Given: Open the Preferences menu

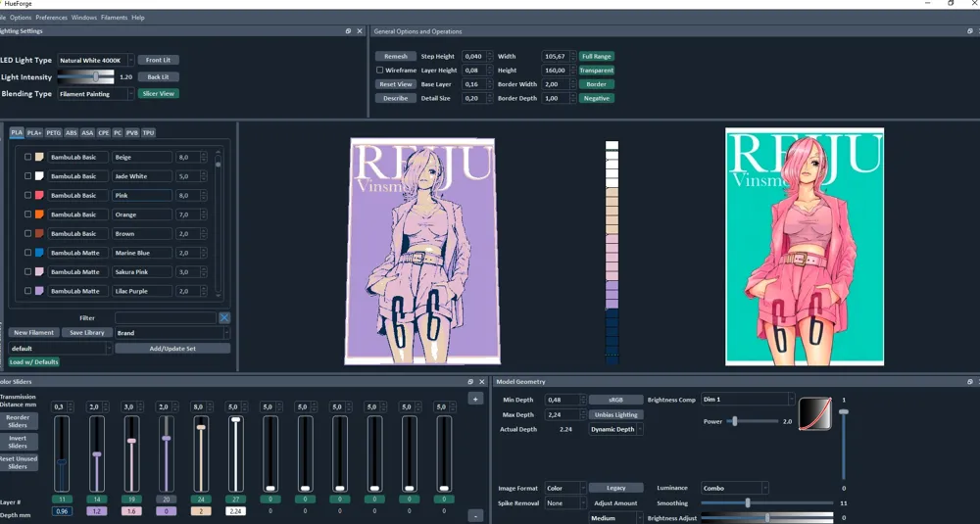Looking at the screenshot, I should pyautogui.click(x=51, y=18).
